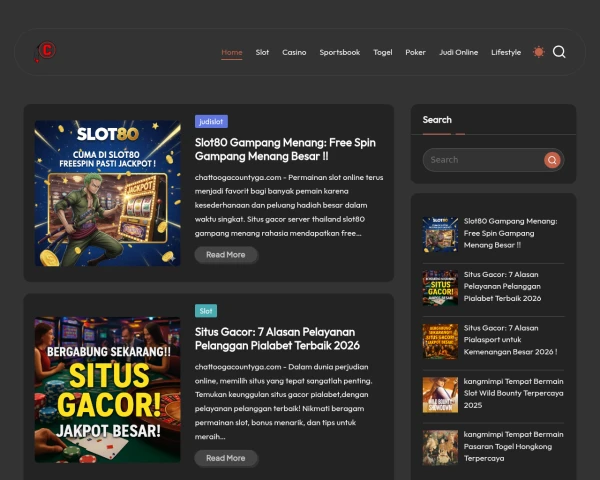Select the Slot menu item
This screenshot has height=480, width=600.
pos(262,52)
